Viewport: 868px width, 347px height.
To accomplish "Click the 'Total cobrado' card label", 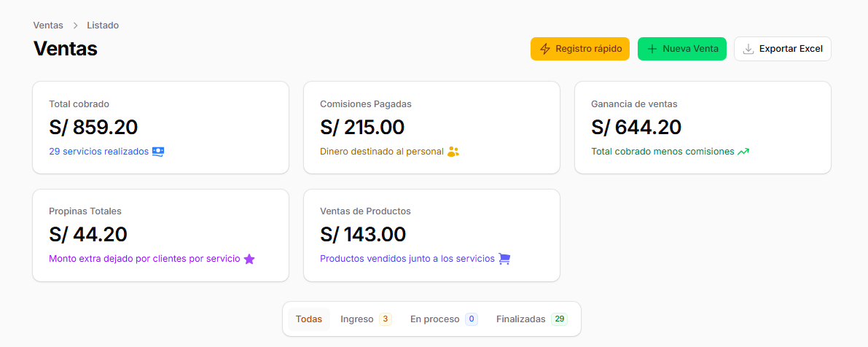I will (79, 104).
